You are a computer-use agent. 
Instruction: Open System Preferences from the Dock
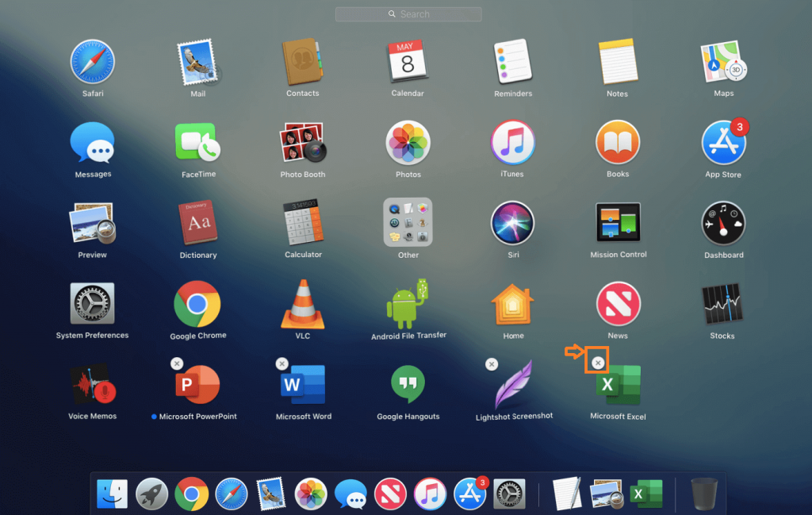point(510,494)
